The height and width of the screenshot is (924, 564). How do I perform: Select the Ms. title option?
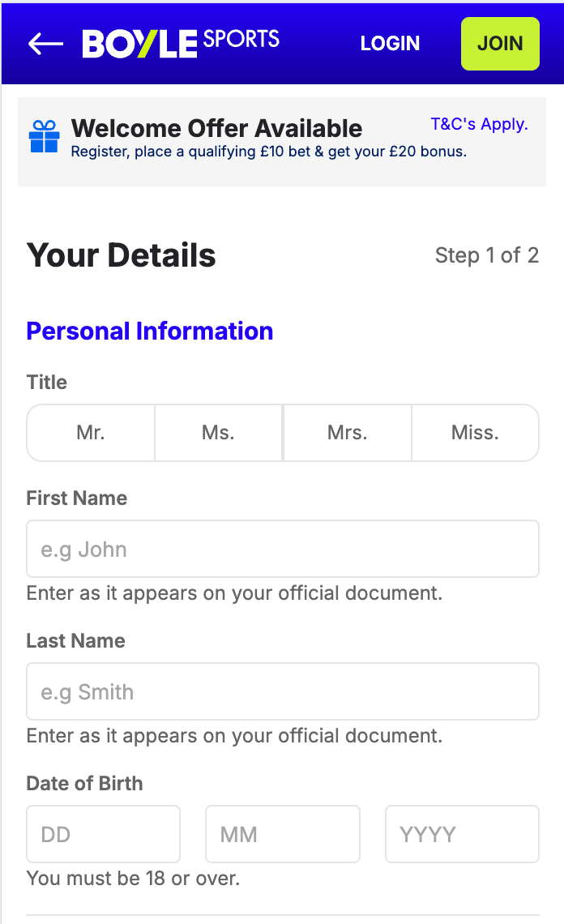pos(219,433)
